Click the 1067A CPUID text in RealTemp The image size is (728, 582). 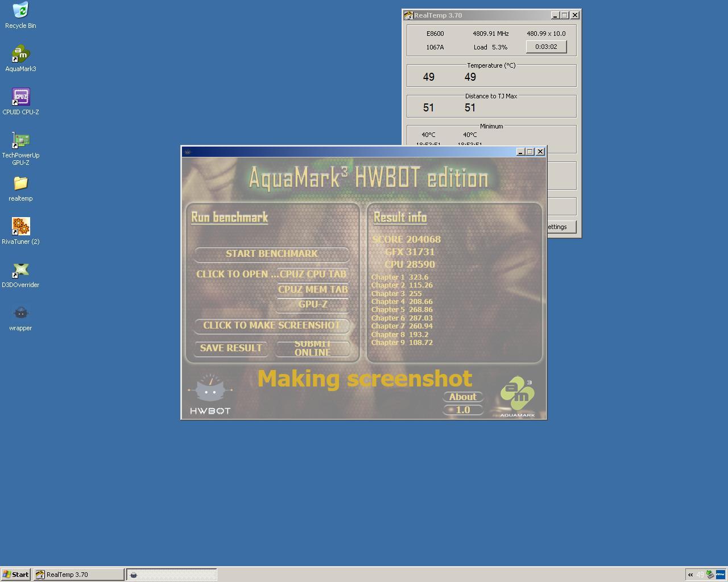[435, 47]
